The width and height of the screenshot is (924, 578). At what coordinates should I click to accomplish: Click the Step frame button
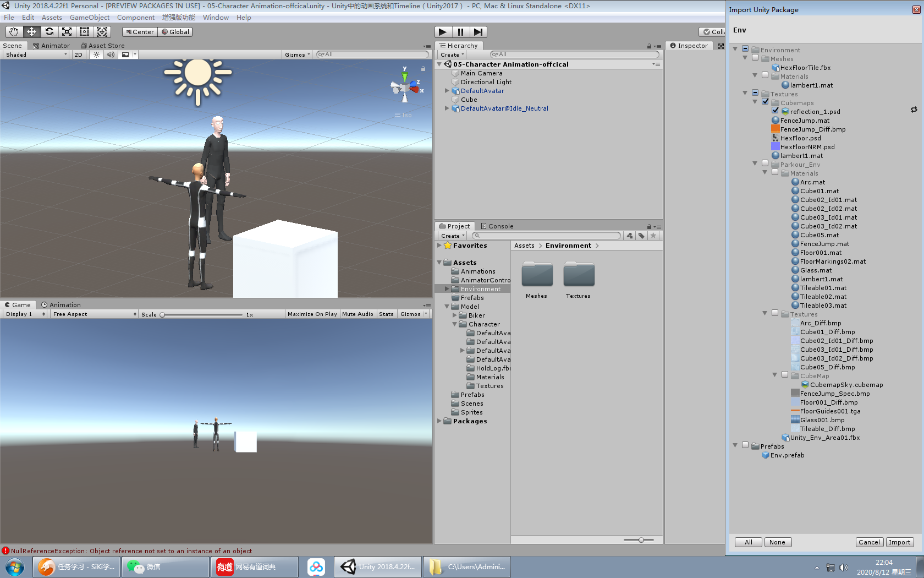click(478, 32)
